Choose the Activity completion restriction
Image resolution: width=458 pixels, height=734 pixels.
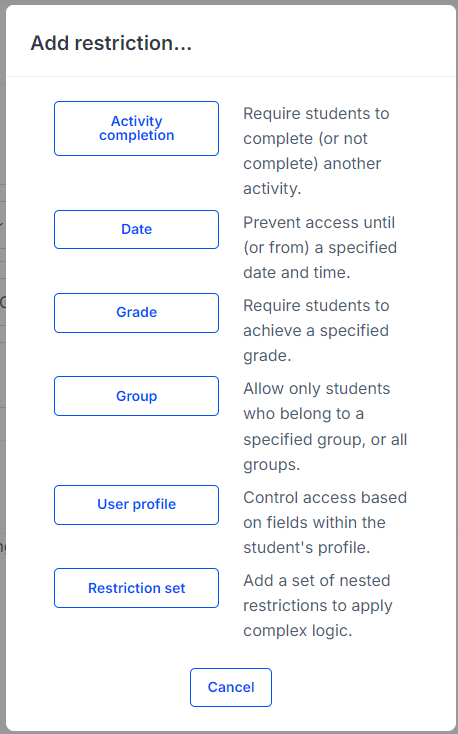pyautogui.click(x=136, y=128)
